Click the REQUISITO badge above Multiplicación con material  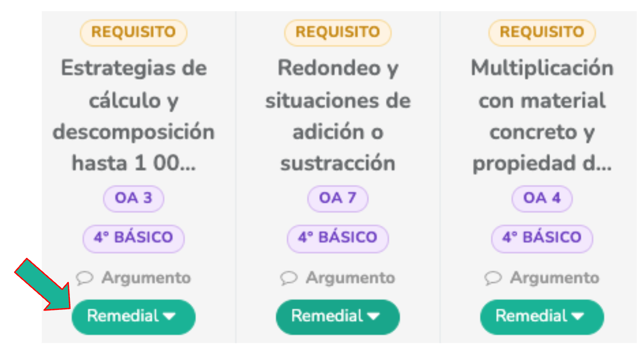[542, 32]
